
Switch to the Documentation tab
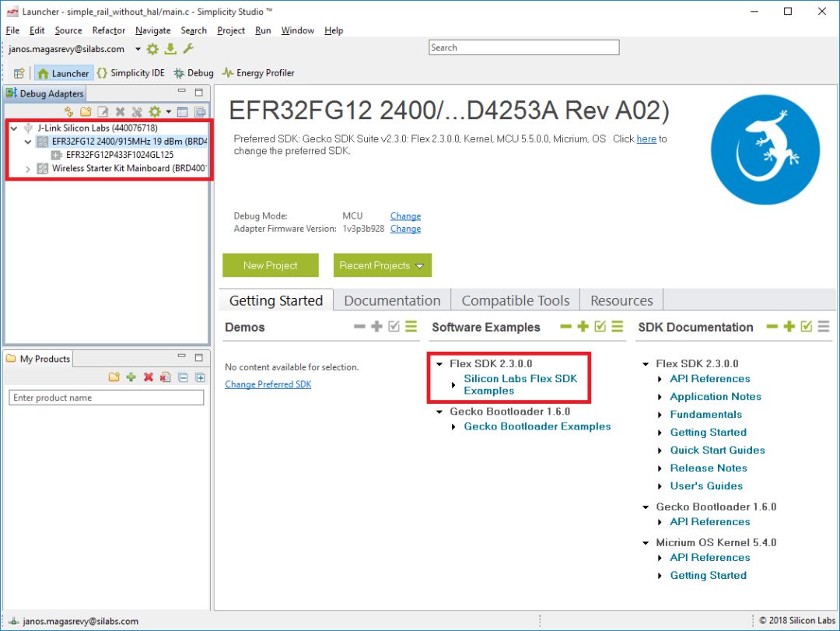(392, 301)
